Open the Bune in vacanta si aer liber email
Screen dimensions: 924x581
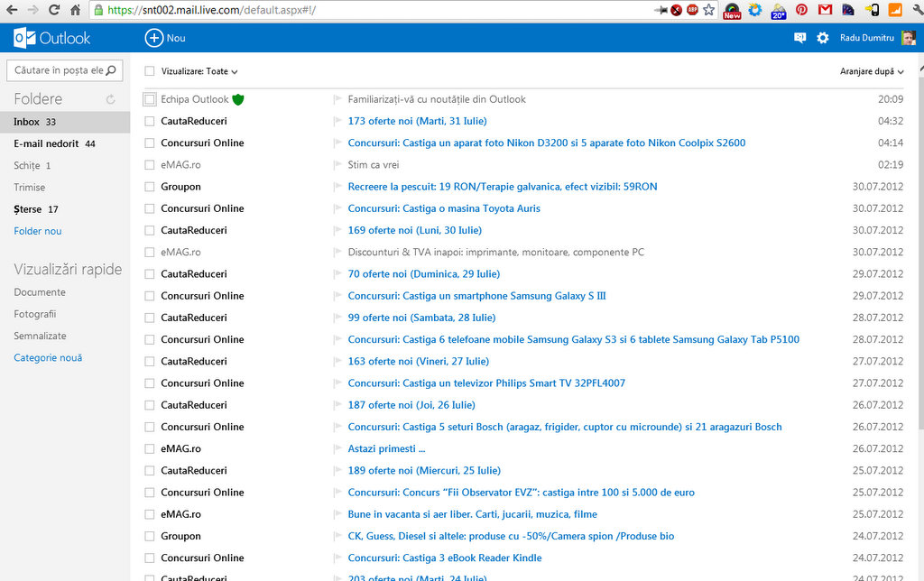pyautogui.click(x=472, y=514)
